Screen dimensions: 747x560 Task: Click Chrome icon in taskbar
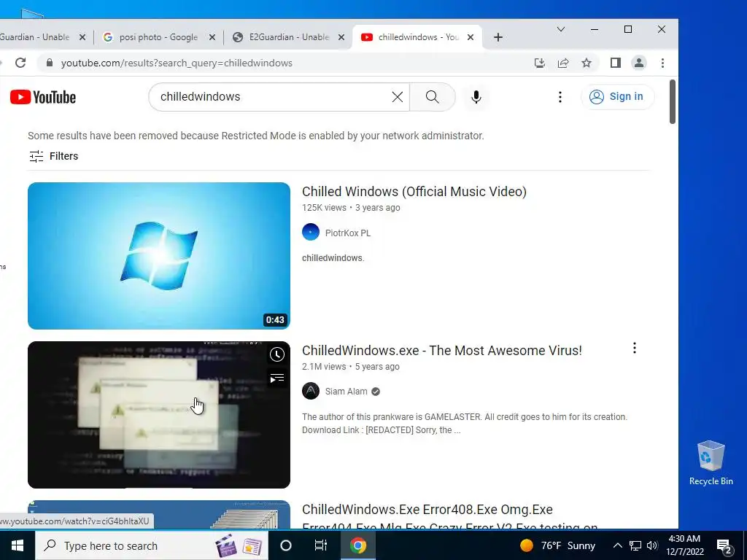(357, 545)
